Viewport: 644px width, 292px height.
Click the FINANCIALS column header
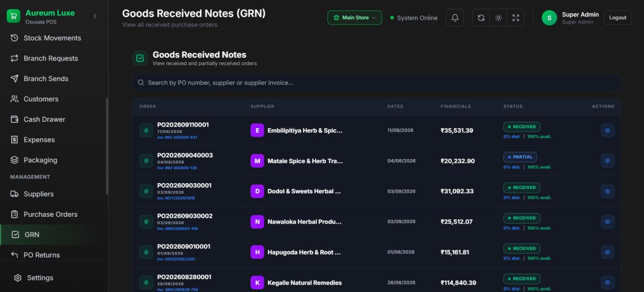click(456, 106)
